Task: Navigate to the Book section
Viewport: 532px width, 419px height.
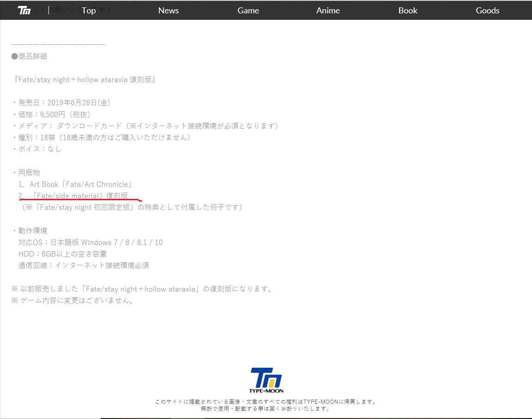Action: (x=408, y=10)
